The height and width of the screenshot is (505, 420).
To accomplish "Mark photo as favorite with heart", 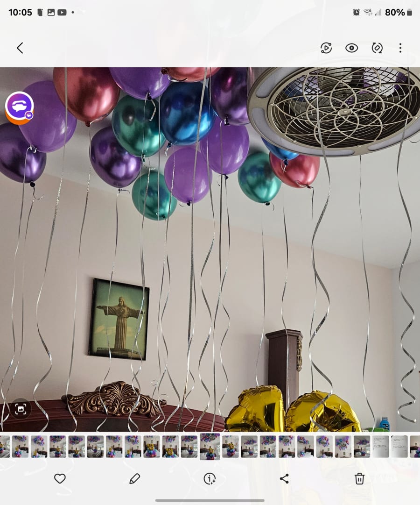I will pyautogui.click(x=60, y=478).
